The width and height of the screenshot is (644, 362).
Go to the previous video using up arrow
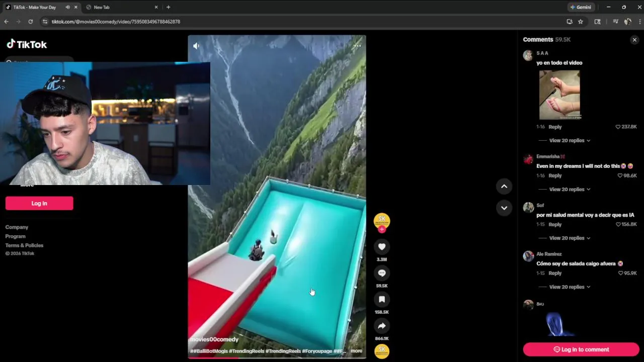tap(504, 187)
